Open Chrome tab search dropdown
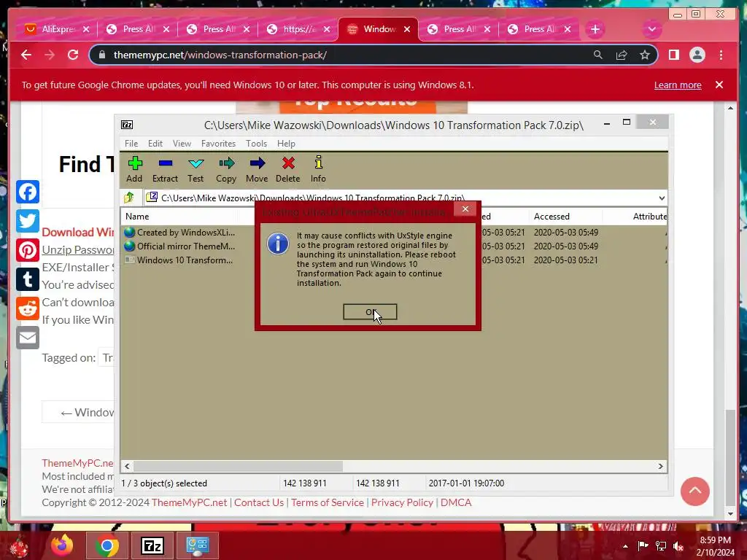747x560 pixels. 651,29
